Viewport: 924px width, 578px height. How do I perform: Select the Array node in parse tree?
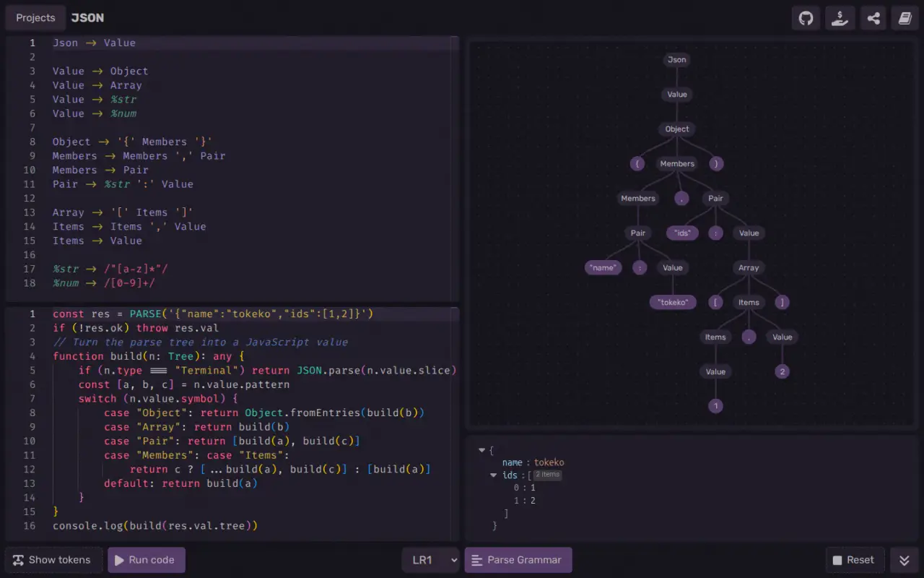pyautogui.click(x=749, y=268)
